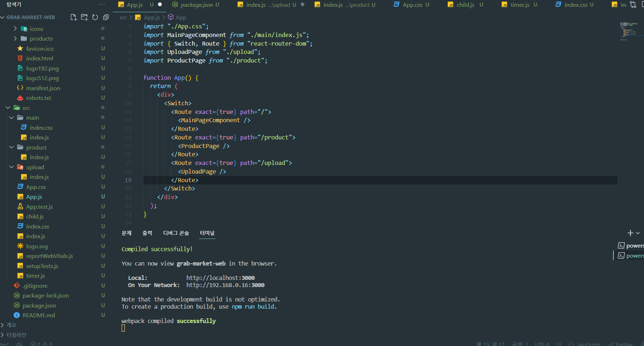Viewport: 644px width, 346px height.
Task: Add a new terminal with the plus icon
Action: coord(630,233)
